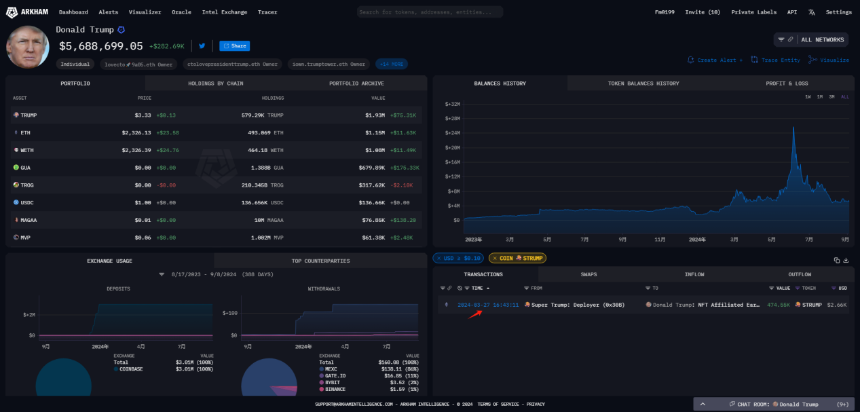860x412 pixels.
Task: Click the MVP token icon
Action: coord(15,238)
